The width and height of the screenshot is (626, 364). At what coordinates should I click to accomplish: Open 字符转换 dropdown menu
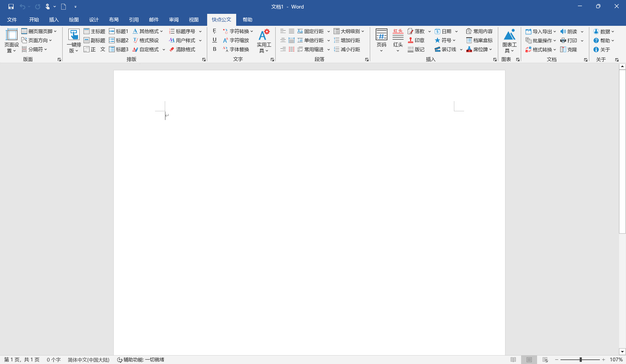pos(251,31)
